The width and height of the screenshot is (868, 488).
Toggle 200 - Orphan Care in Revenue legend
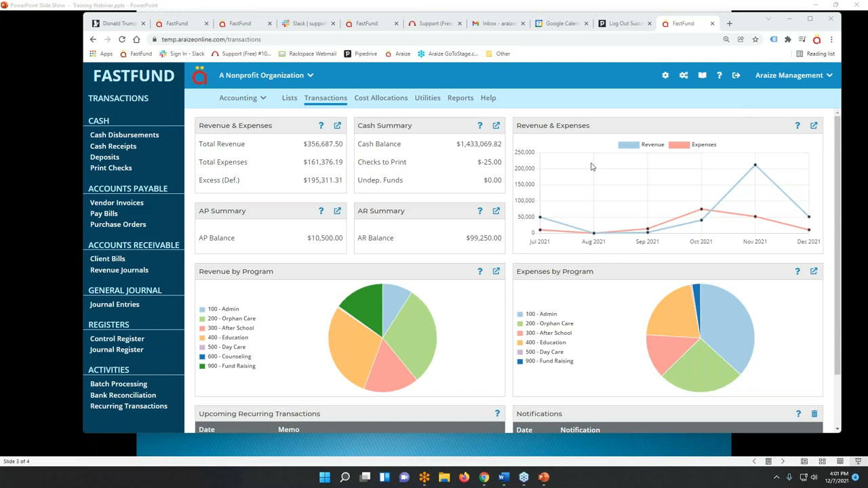[x=227, y=319]
